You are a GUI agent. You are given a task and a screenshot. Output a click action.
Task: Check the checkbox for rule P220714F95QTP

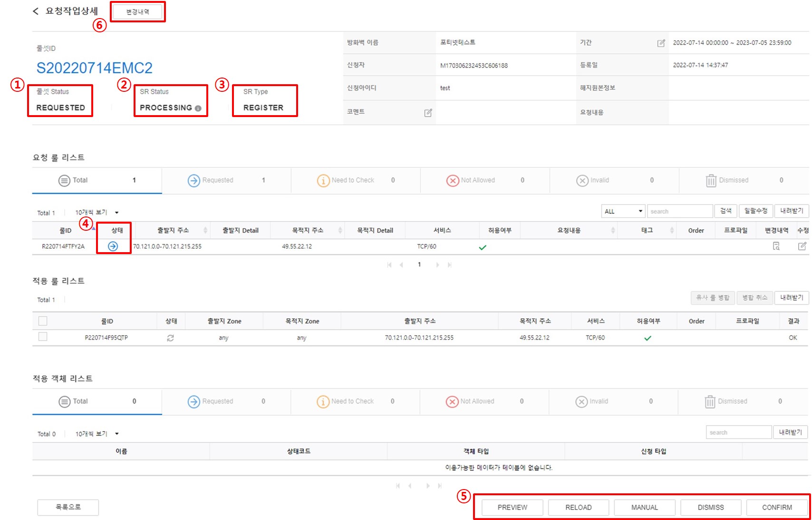pos(43,337)
